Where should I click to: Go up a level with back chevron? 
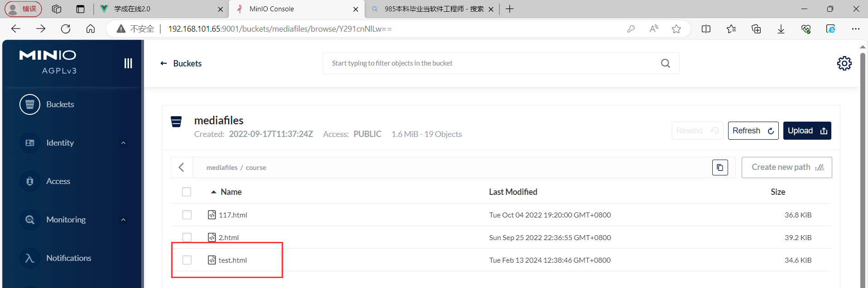(181, 167)
